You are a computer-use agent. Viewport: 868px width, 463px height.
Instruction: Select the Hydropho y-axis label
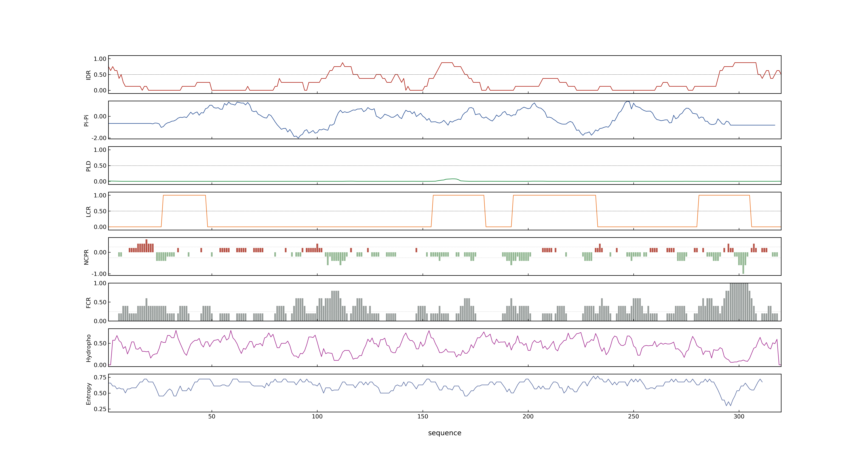[x=88, y=348]
